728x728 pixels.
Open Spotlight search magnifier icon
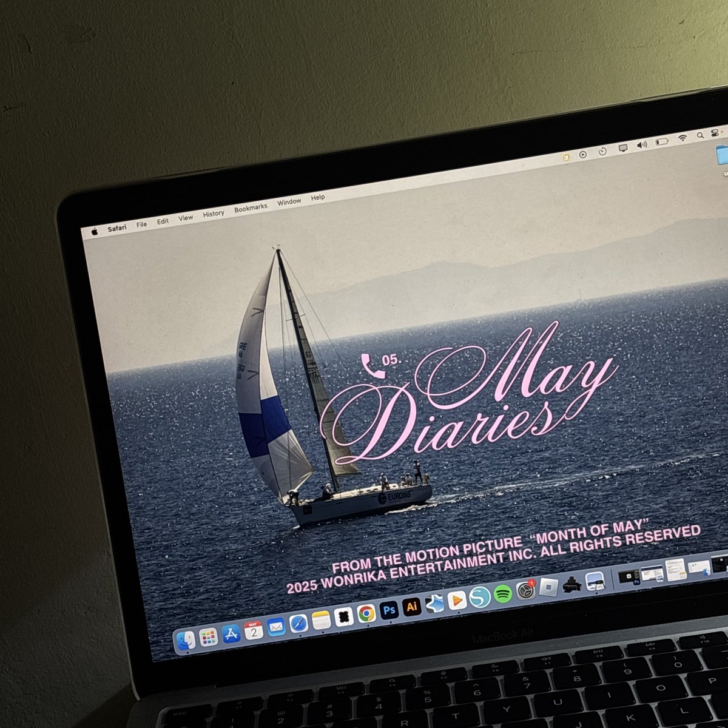click(x=700, y=135)
